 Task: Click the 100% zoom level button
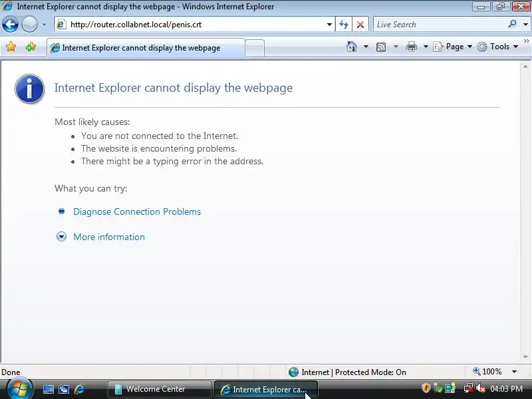tap(487, 372)
